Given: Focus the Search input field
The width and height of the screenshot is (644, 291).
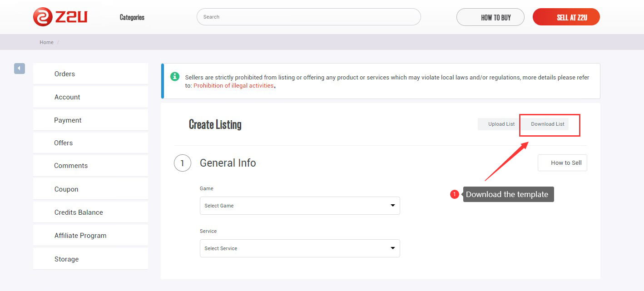Looking at the screenshot, I should [x=308, y=17].
